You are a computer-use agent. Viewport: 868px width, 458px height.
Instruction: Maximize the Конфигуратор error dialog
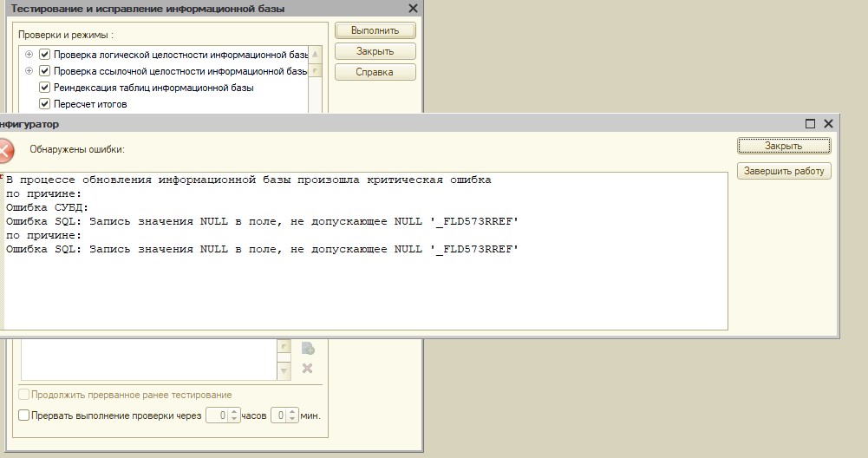pyautogui.click(x=811, y=124)
